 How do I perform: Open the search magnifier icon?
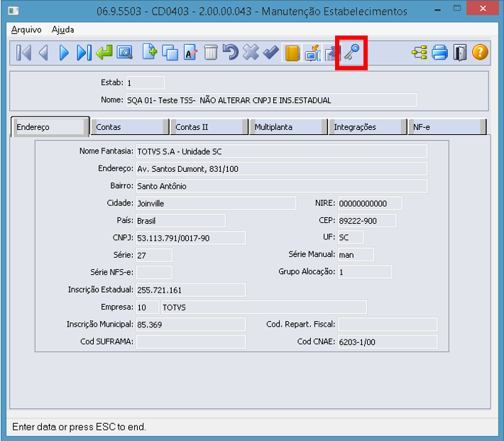click(x=125, y=53)
